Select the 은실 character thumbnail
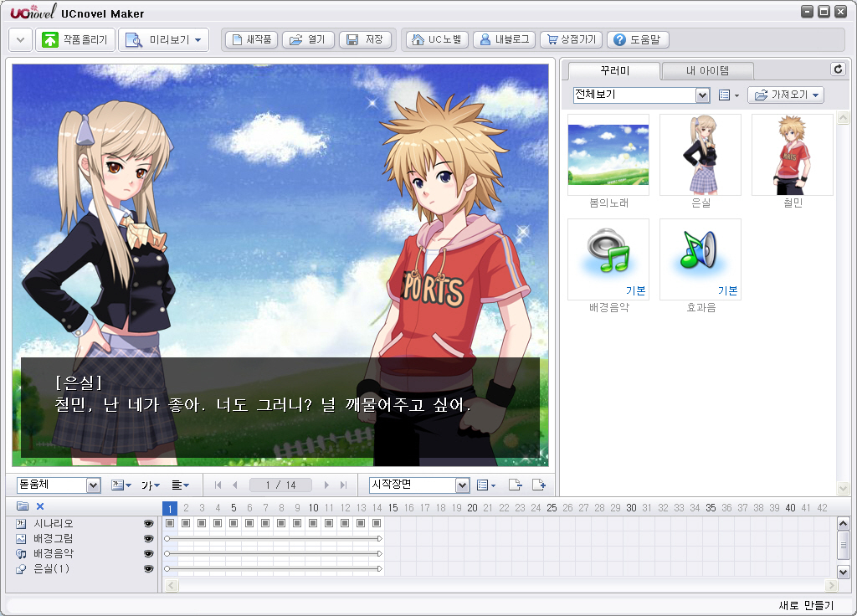Image resolution: width=857 pixels, height=616 pixels. 700,155
